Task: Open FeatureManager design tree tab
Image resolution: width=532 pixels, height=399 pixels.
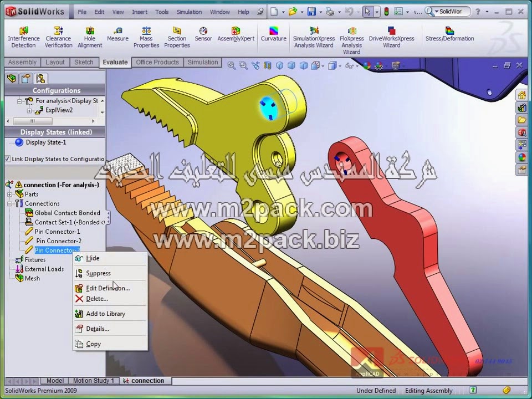Action: pos(12,78)
